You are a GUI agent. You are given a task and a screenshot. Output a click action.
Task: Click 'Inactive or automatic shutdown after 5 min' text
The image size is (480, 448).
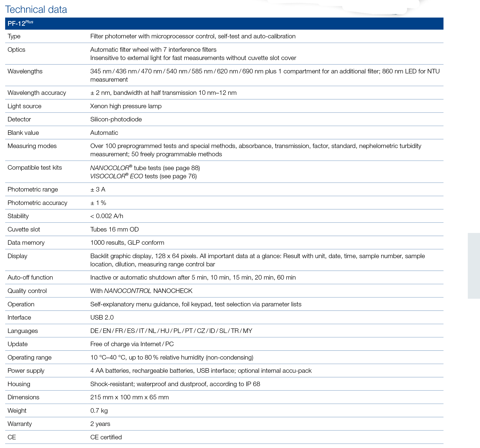coord(193,277)
